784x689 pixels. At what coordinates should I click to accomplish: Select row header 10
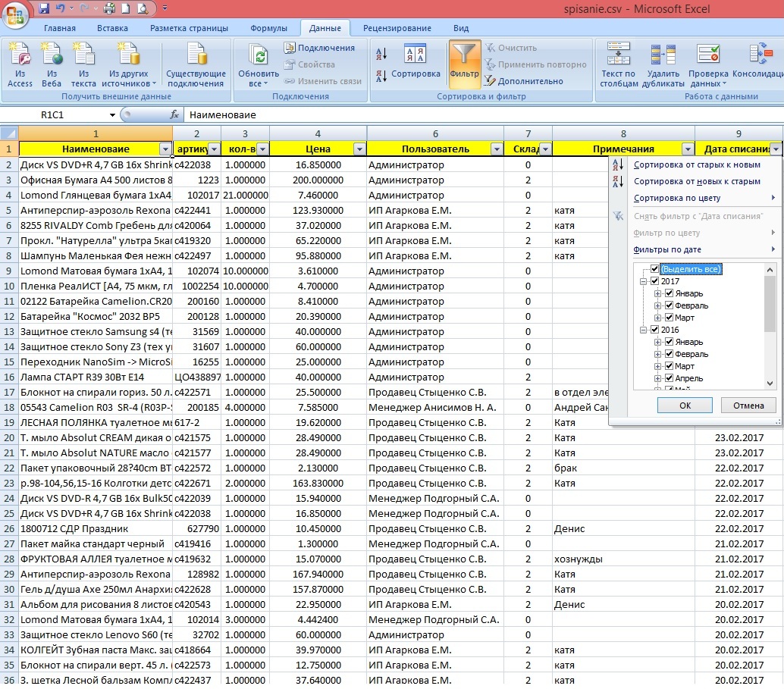pos(9,287)
